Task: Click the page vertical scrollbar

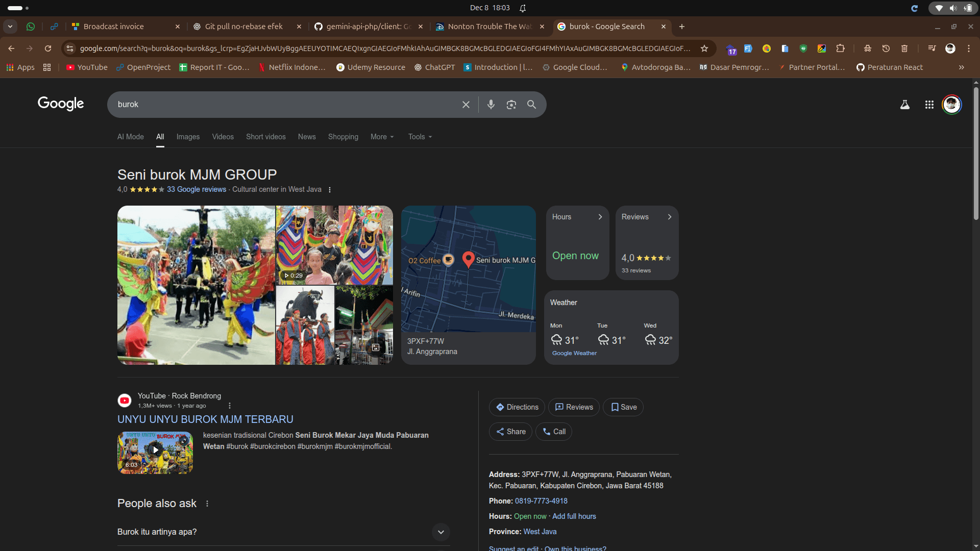Action: tap(976, 153)
